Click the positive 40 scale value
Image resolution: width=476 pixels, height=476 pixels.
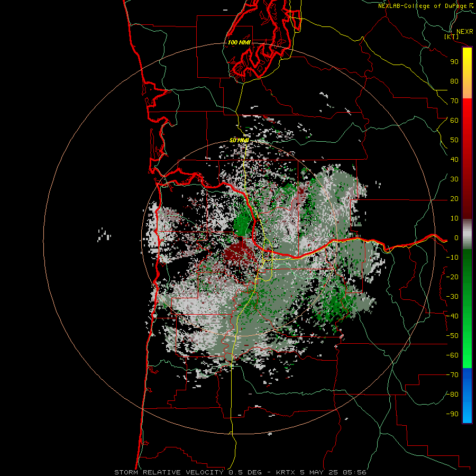point(454,160)
